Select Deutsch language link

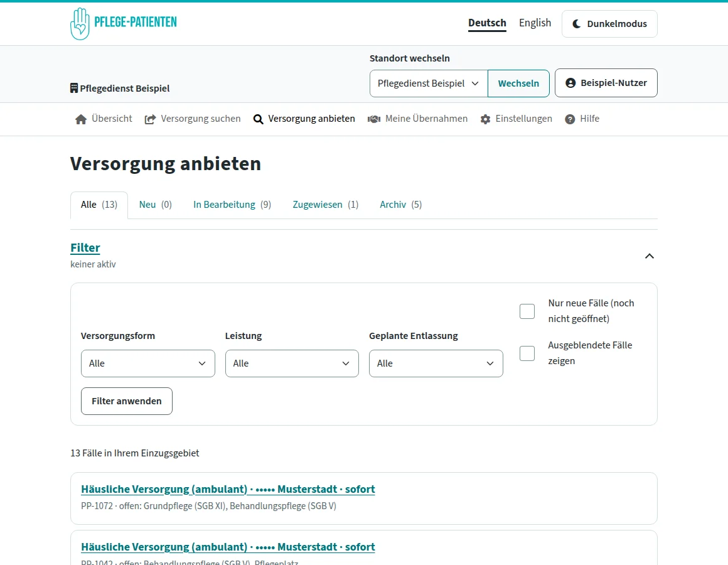click(487, 23)
